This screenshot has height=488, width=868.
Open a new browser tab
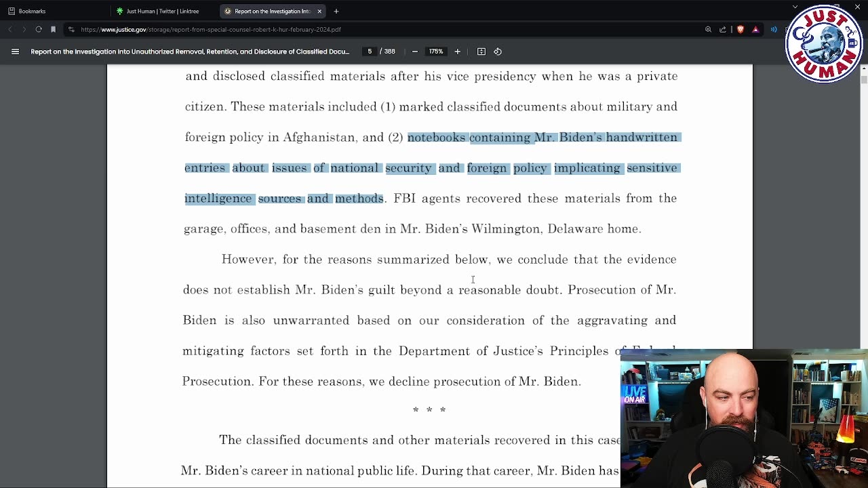pos(336,11)
